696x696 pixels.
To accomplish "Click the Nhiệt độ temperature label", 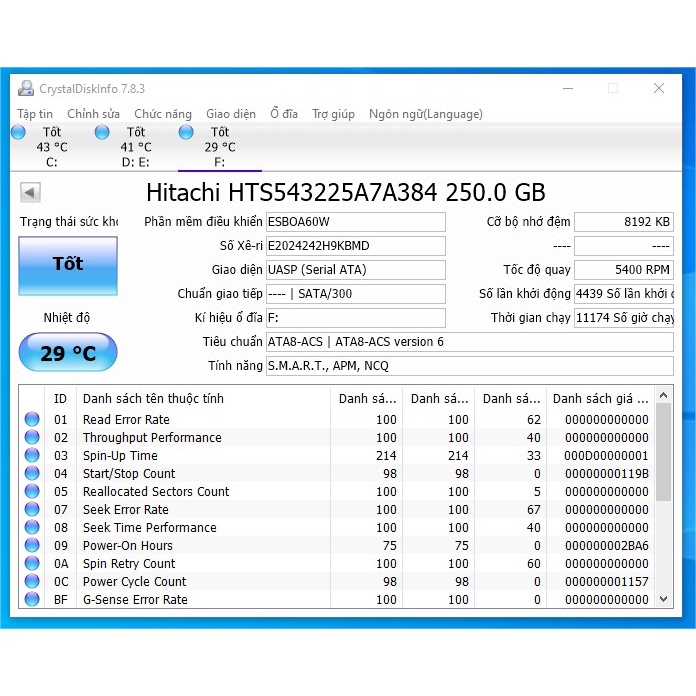I will pyautogui.click(x=67, y=317).
